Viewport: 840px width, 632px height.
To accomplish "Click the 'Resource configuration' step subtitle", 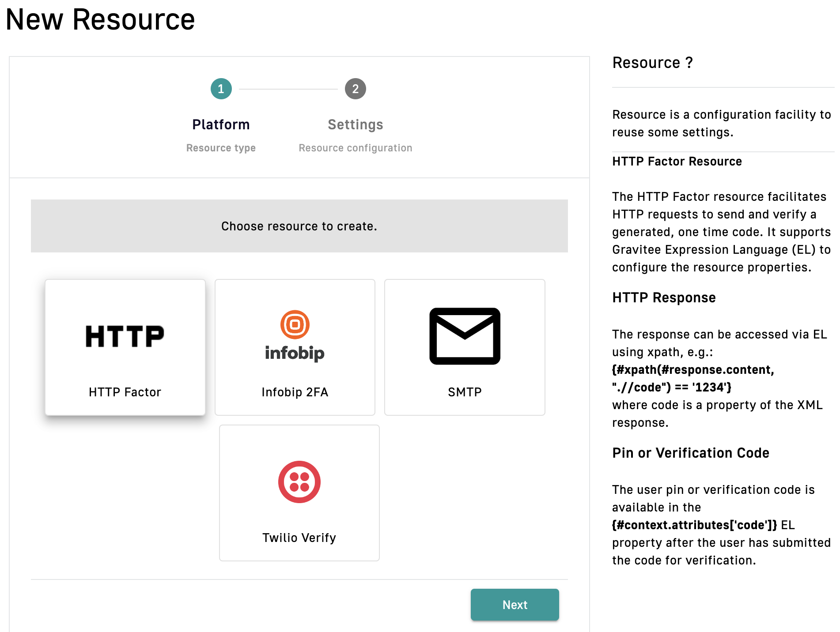I will click(355, 148).
